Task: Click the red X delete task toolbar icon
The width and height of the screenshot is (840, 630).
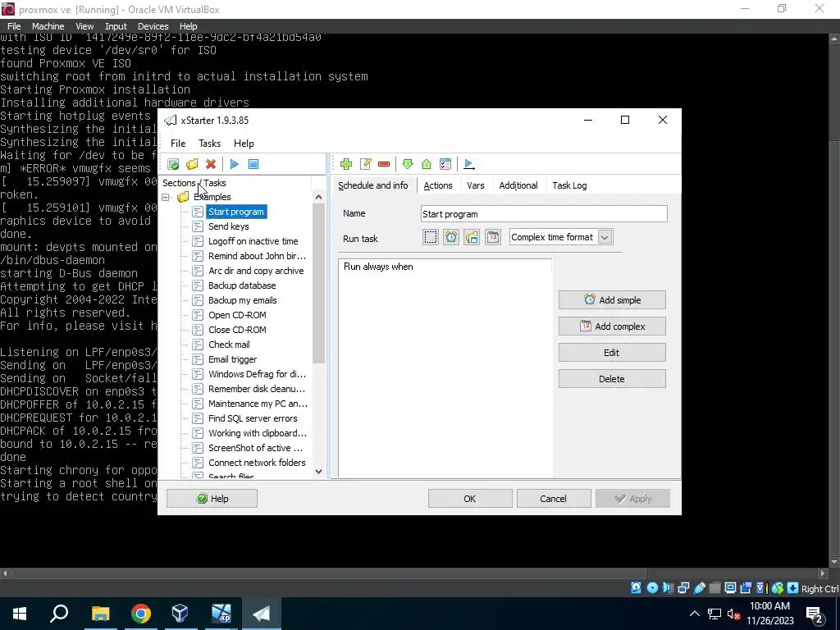Action: 211,164
